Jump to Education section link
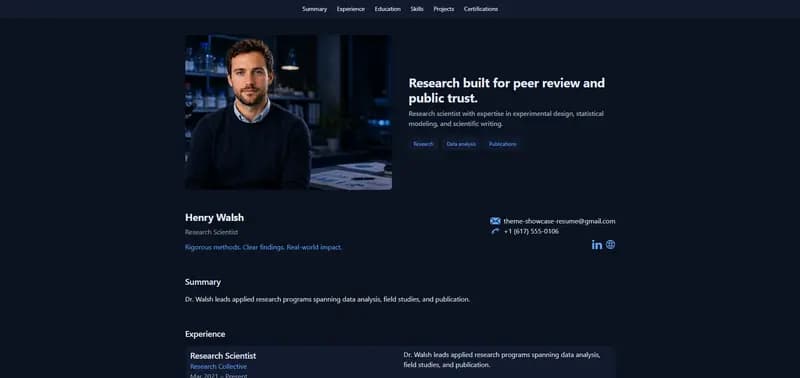Viewport: 800px width, 378px height. pyautogui.click(x=388, y=9)
